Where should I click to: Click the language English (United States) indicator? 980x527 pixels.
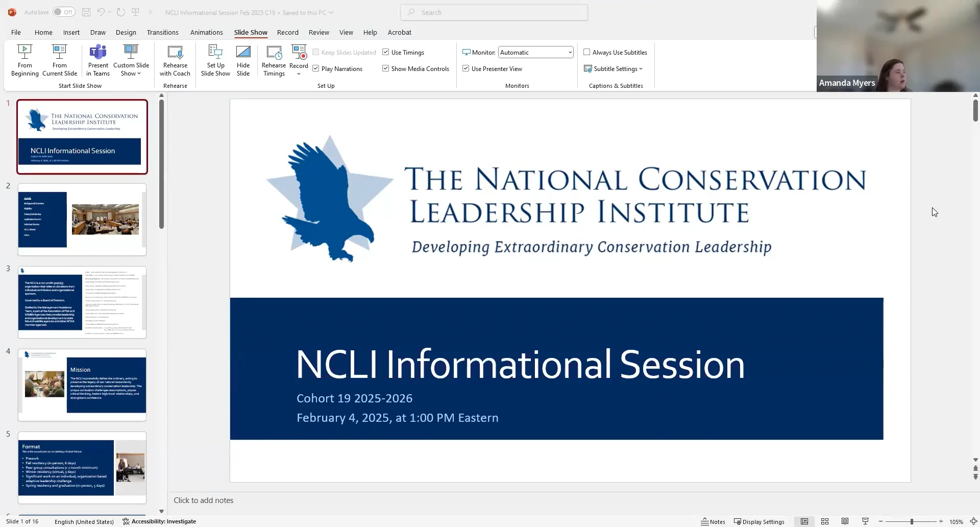[x=84, y=521]
